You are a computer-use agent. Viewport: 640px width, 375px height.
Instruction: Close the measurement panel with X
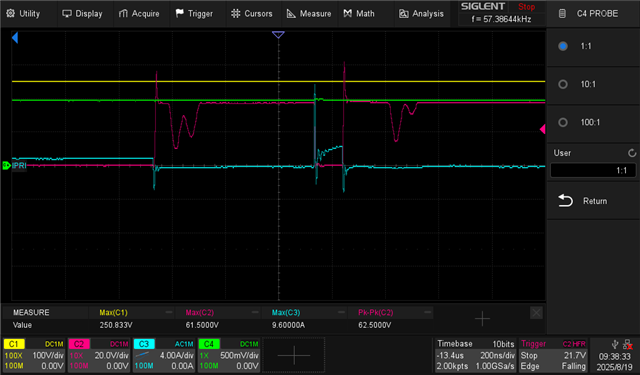click(536, 313)
